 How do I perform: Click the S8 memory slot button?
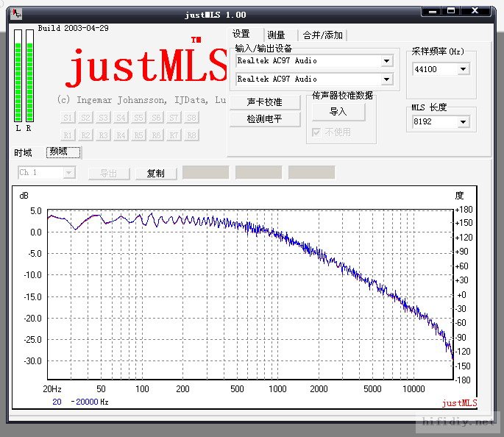pos(191,118)
